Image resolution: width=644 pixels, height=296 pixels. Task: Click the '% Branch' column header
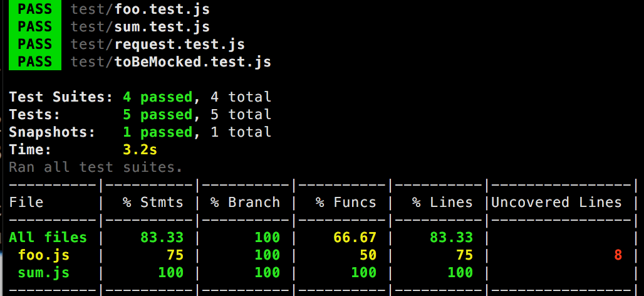click(245, 203)
